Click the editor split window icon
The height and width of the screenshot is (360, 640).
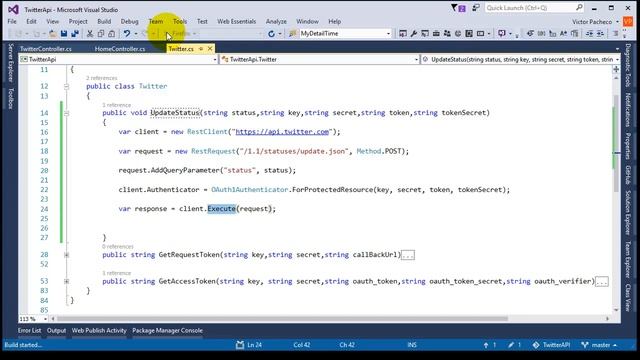tap(616, 69)
